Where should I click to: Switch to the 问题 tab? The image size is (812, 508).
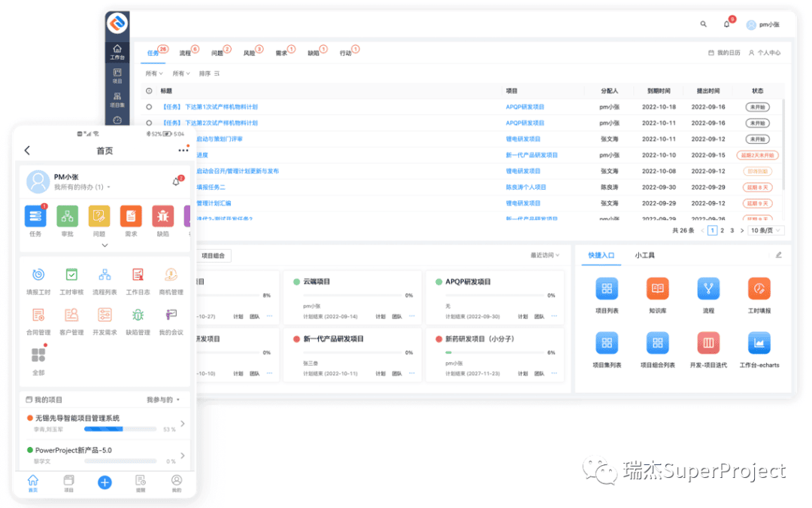coord(217,53)
